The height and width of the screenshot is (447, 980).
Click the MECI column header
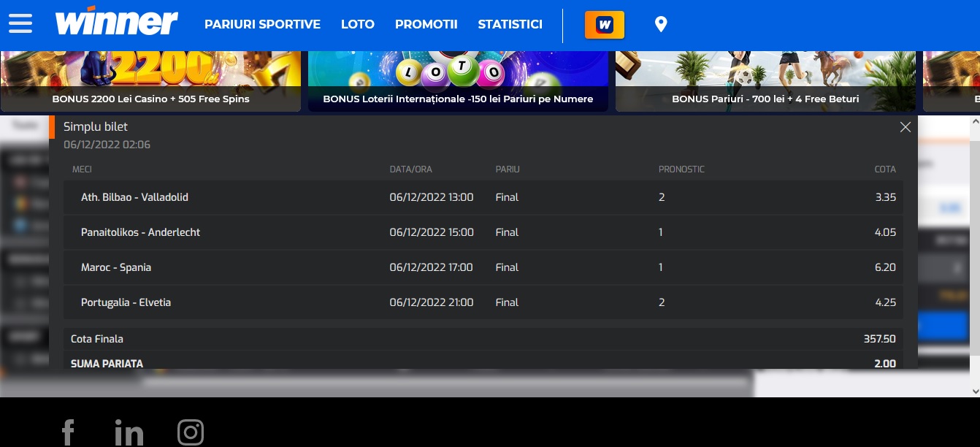point(82,169)
